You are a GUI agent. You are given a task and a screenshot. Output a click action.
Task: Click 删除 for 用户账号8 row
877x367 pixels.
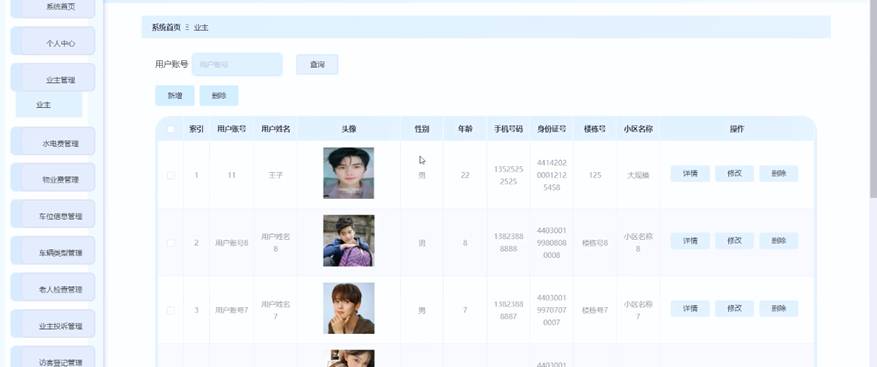tap(779, 241)
